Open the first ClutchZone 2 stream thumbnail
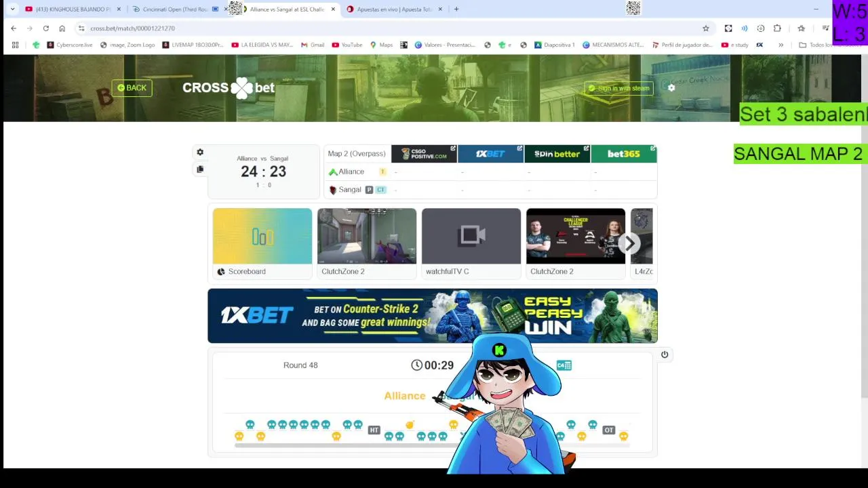 pos(367,244)
